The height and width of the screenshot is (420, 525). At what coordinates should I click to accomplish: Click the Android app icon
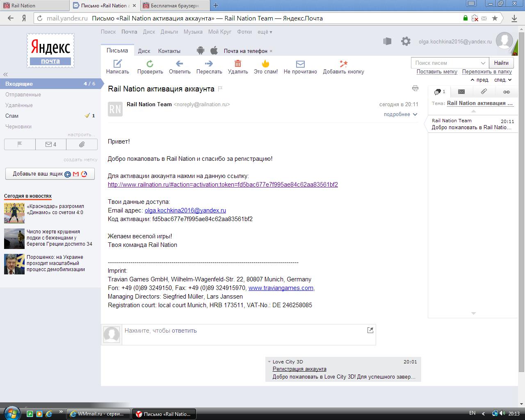[201, 50]
